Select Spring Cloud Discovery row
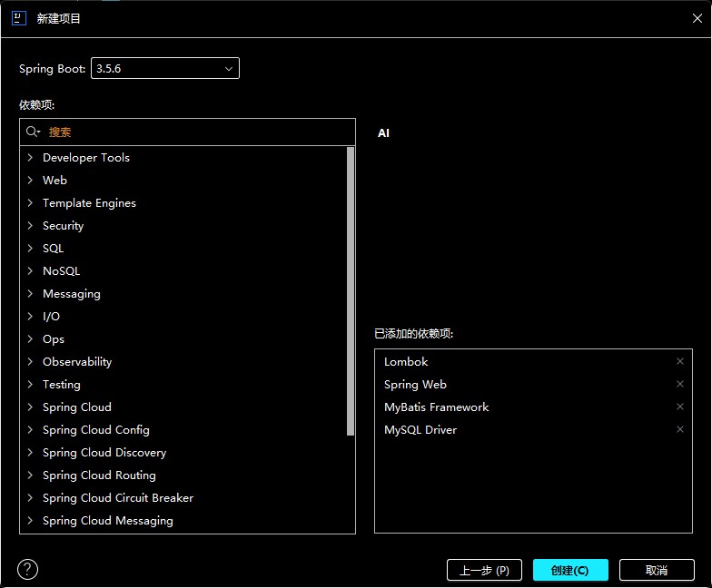Viewport: 712px width, 588px height. pyautogui.click(x=183, y=452)
